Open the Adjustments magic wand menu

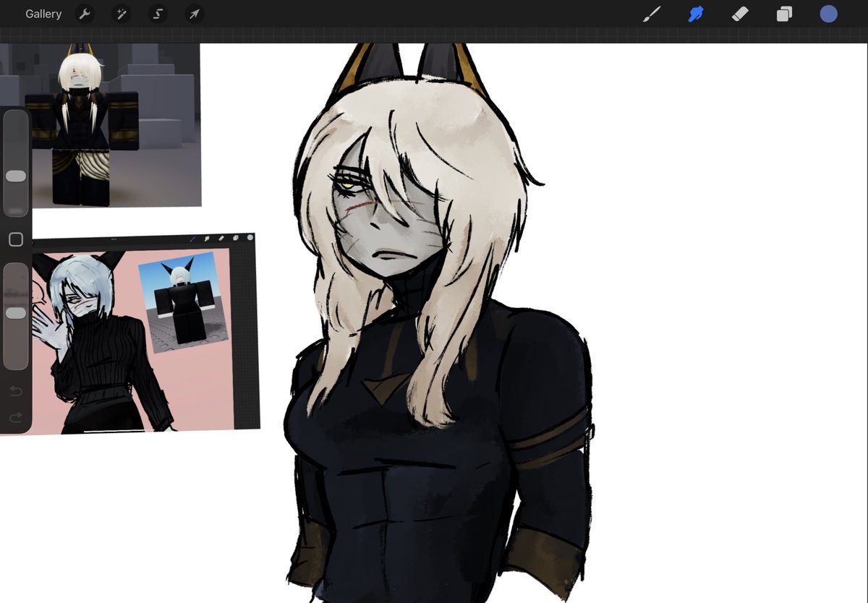(x=122, y=14)
